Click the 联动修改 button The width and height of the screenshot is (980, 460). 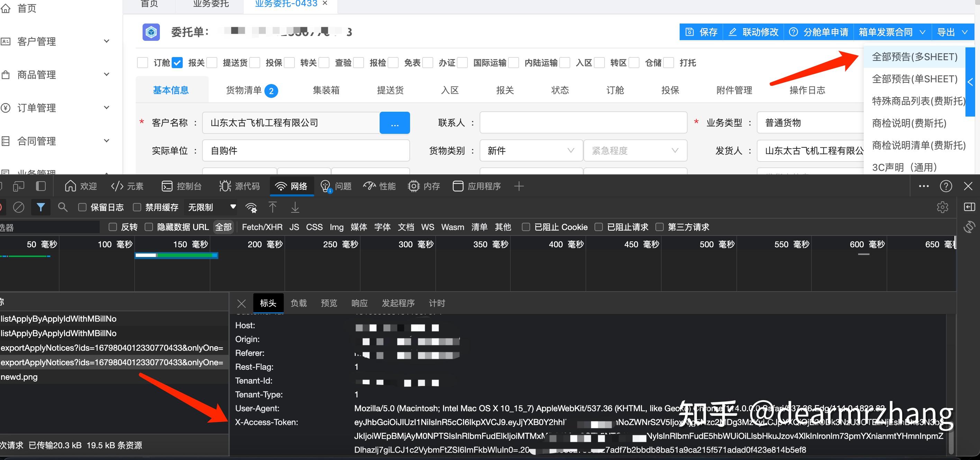click(x=753, y=32)
